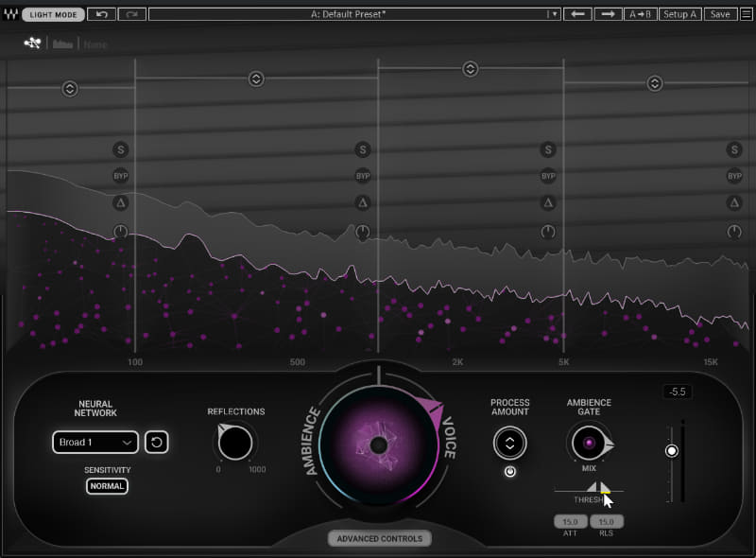Select the neural network view icon
The width and height of the screenshot is (756, 558).
33,44
